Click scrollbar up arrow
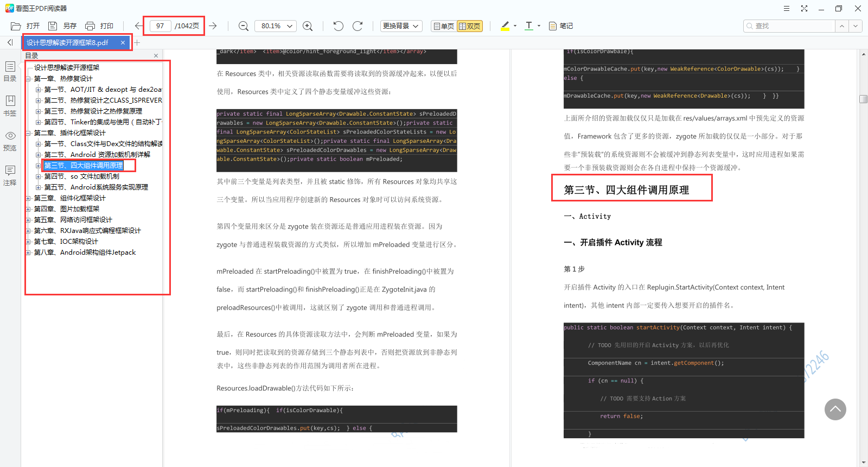The height and width of the screenshot is (467, 868). 864,53
